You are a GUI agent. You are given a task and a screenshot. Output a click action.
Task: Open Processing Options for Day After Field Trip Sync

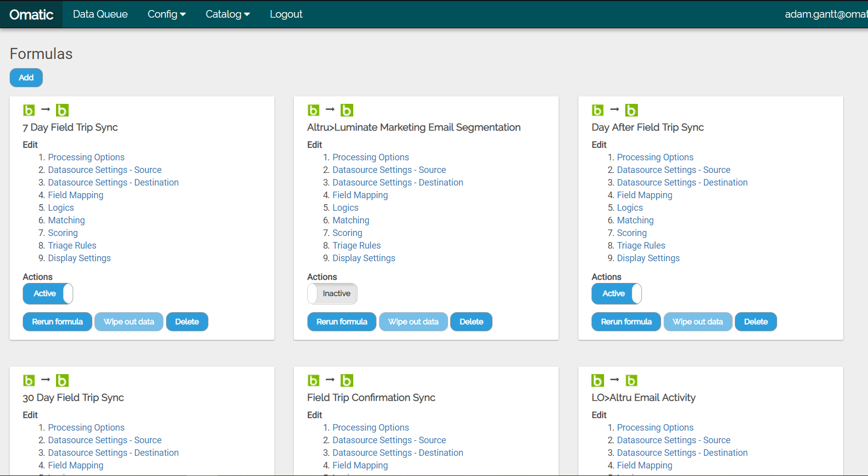click(x=655, y=157)
